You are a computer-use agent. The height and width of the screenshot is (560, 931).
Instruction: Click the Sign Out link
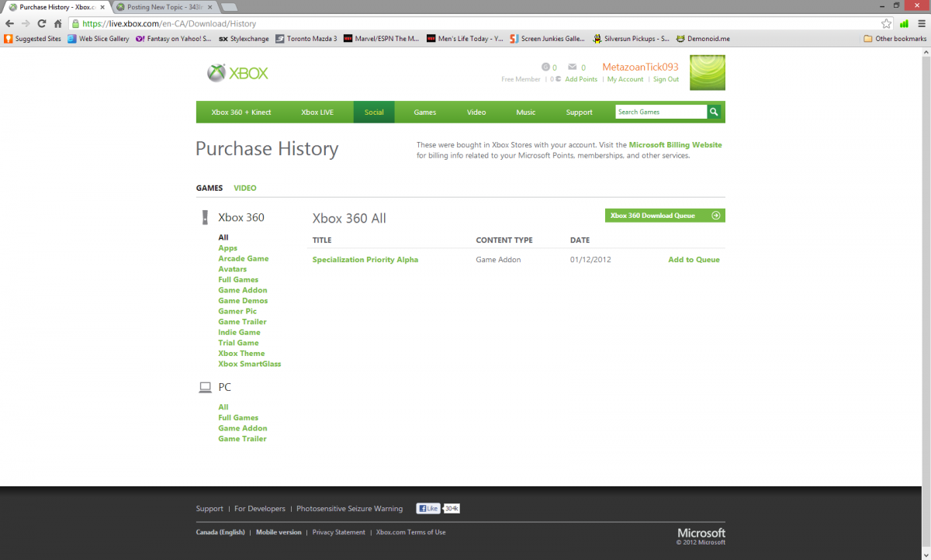666,79
